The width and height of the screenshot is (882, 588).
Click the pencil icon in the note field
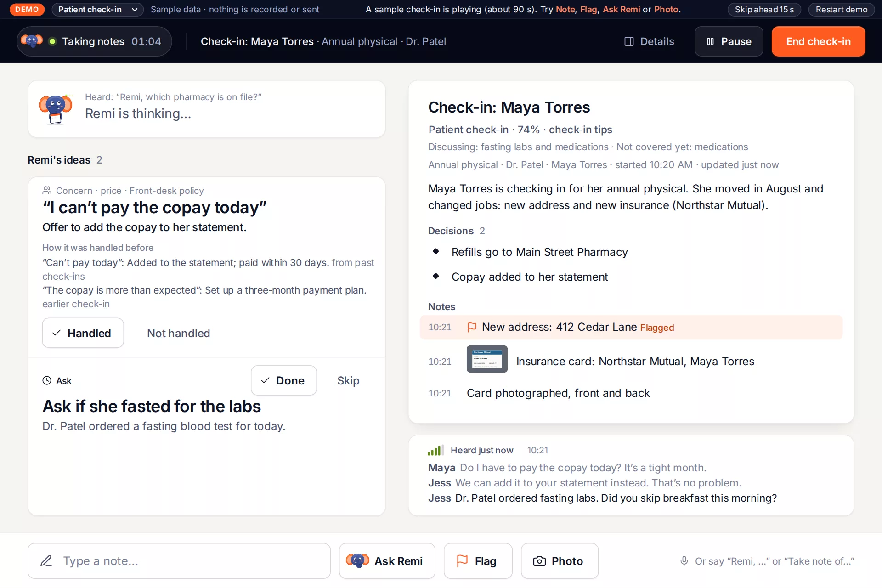point(46,561)
